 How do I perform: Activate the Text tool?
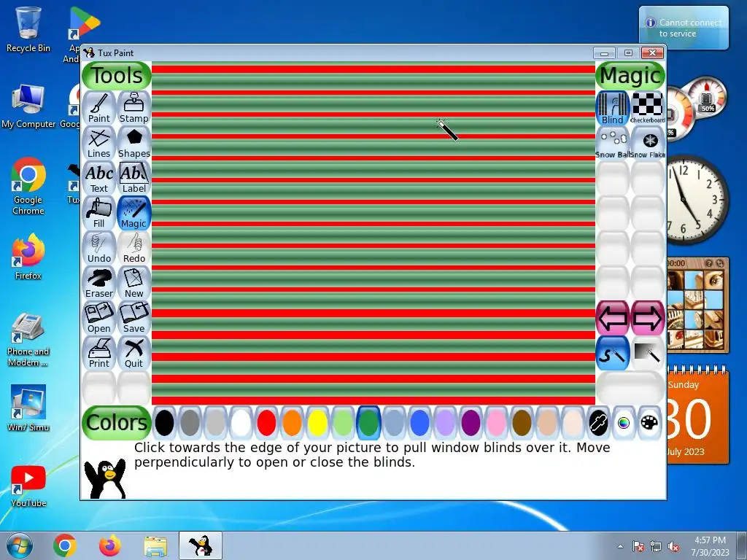pyautogui.click(x=99, y=178)
